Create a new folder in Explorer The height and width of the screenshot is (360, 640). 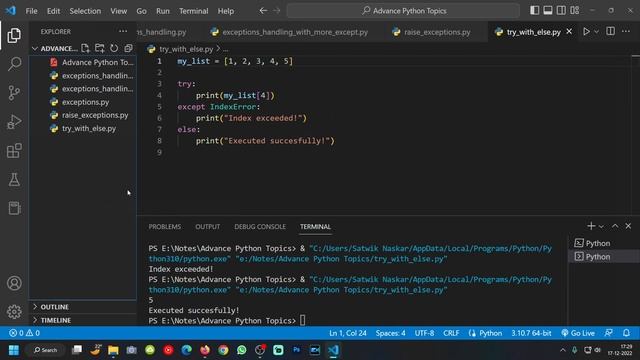pos(100,48)
